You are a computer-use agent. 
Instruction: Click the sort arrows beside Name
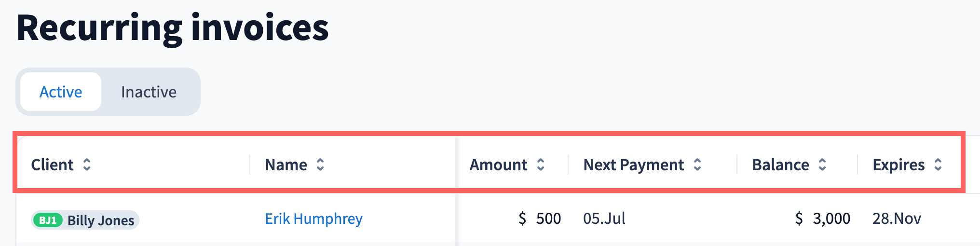point(320,165)
